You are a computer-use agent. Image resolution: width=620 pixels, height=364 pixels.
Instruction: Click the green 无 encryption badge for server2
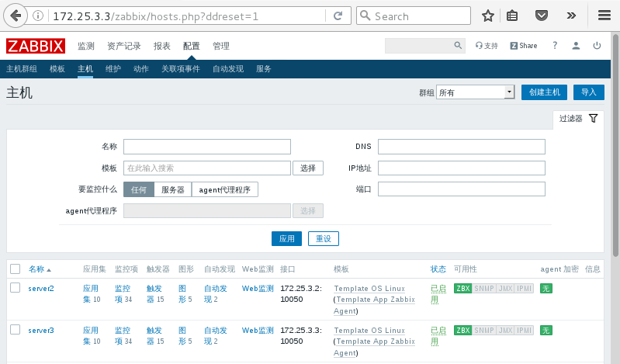pyautogui.click(x=546, y=289)
